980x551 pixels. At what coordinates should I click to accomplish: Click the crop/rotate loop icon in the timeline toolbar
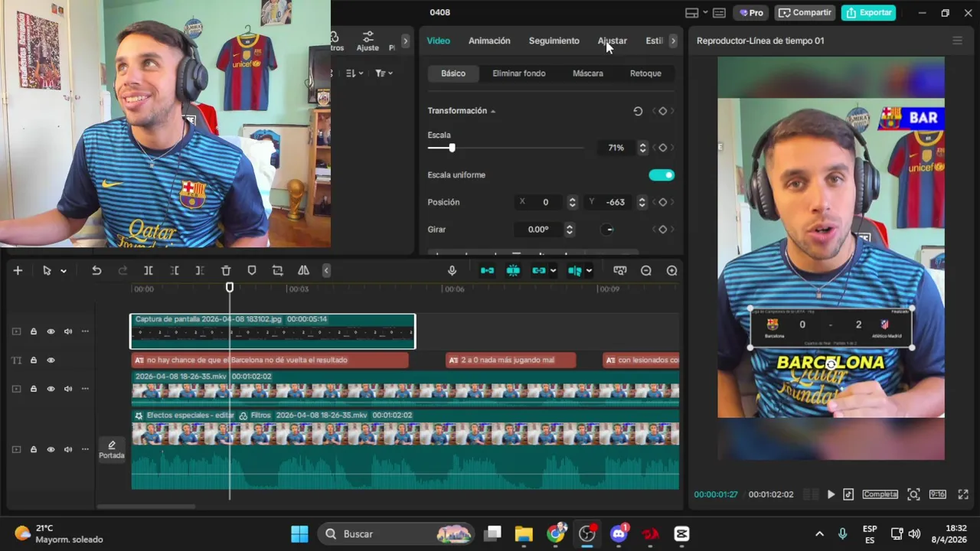point(278,270)
